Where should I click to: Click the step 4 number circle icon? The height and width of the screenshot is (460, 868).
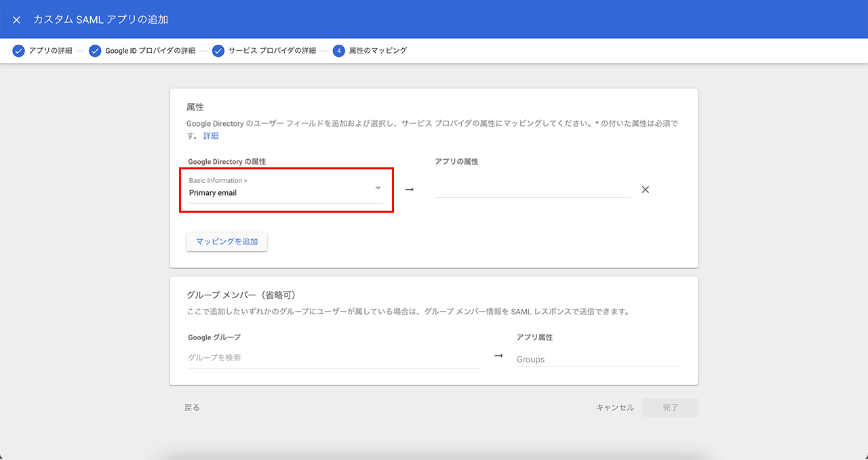click(x=339, y=51)
